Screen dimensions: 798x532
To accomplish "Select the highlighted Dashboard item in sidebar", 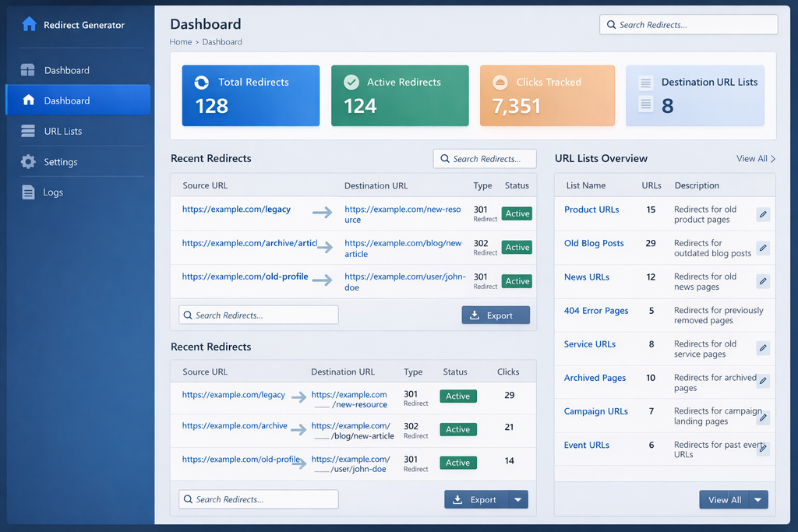I will tap(78, 100).
